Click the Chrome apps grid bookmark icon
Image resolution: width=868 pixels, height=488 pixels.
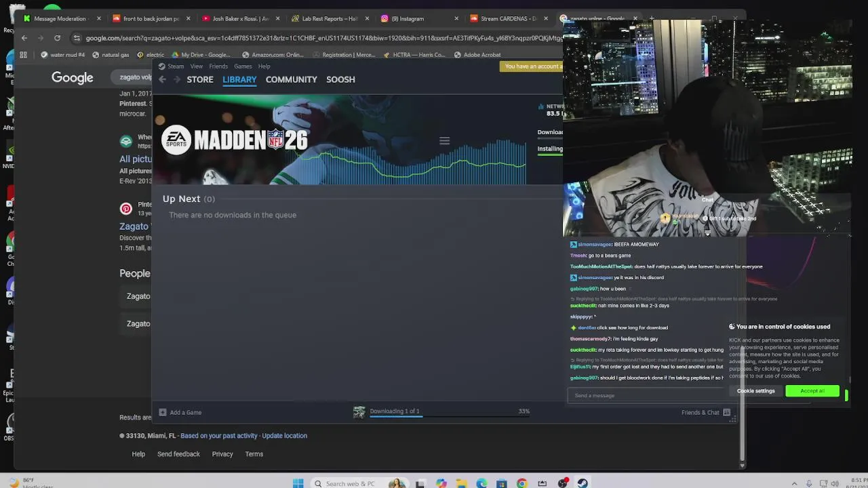click(x=23, y=55)
